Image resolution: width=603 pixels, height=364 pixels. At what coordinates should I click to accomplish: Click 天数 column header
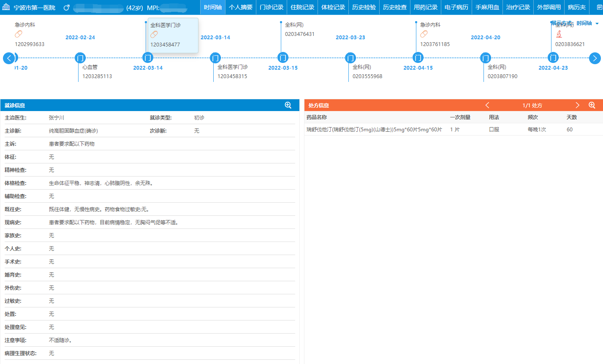click(572, 117)
